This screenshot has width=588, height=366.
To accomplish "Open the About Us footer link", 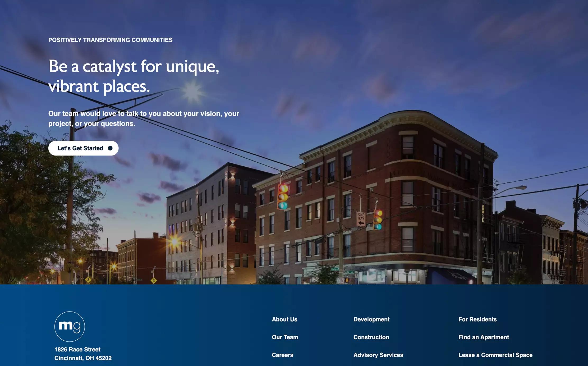I will (x=284, y=319).
